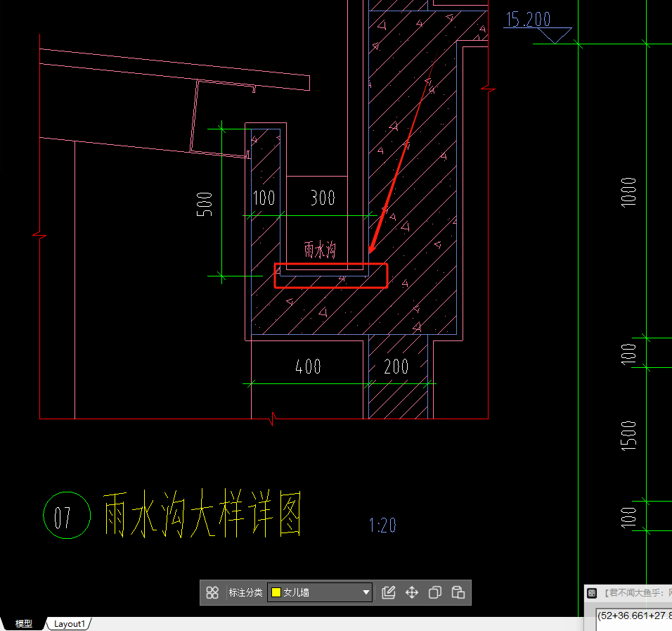This screenshot has width=672, height=631.
Task: Select the 400 dimension text
Action: click(308, 367)
